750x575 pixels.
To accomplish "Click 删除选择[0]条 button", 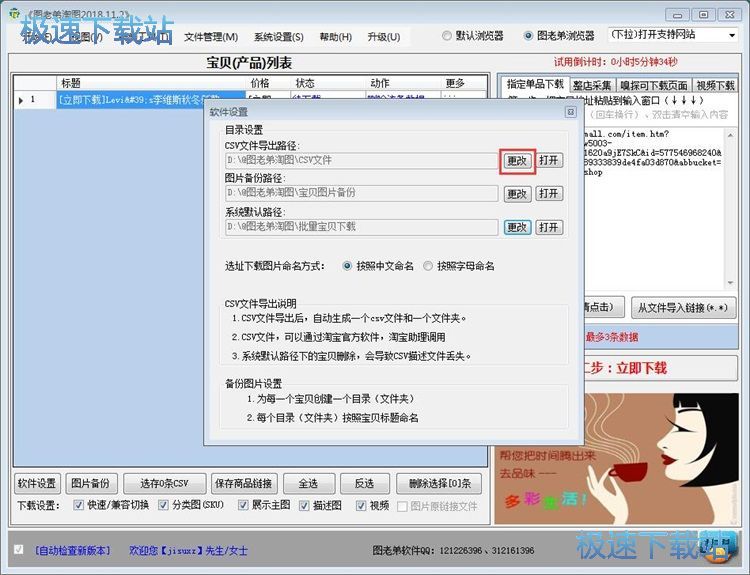I will (x=439, y=484).
